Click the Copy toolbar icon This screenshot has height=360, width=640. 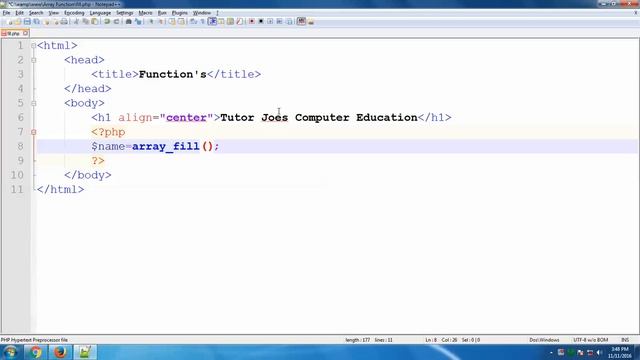pyautogui.click(x=85, y=21)
